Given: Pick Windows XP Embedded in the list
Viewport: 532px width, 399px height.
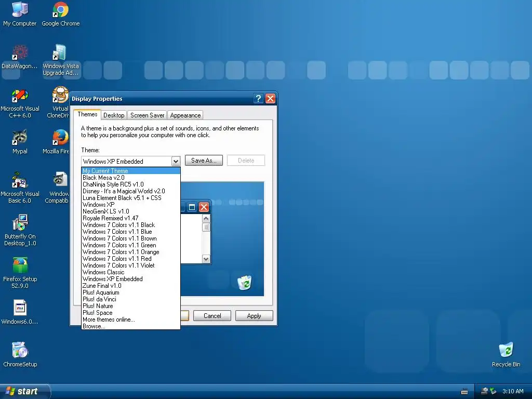Looking at the screenshot, I should tap(130, 279).
